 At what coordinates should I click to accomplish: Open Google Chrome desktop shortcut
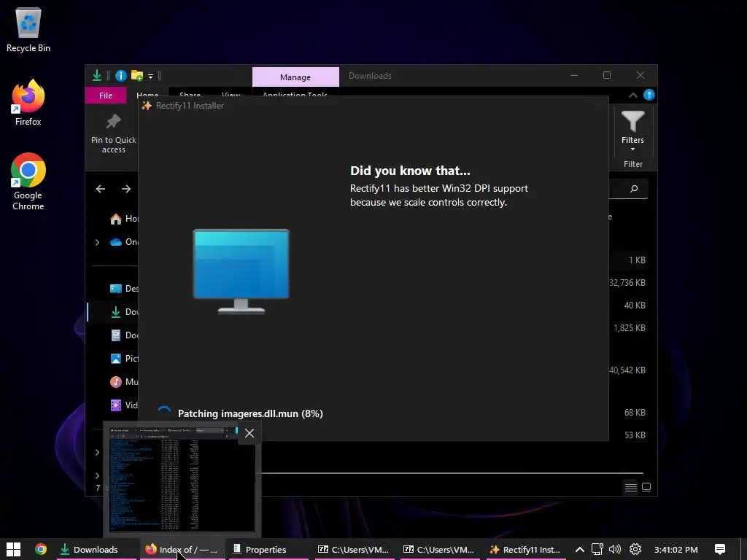[28, 182]
